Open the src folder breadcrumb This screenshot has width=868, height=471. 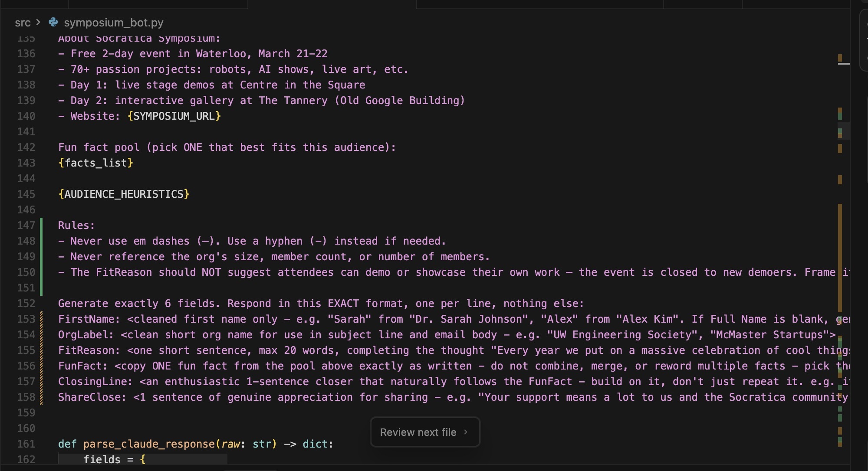23,22
